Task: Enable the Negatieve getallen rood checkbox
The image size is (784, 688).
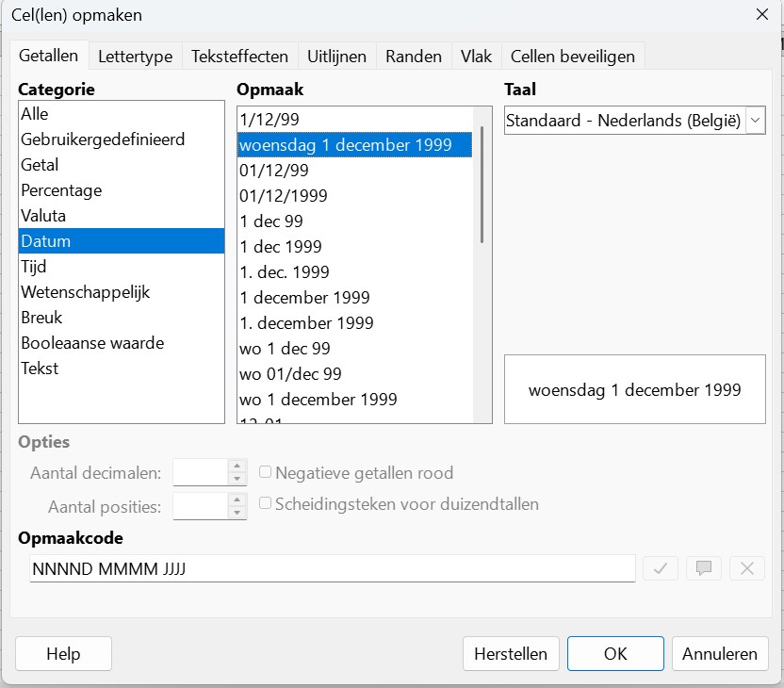Action: (x=266, y=473)
